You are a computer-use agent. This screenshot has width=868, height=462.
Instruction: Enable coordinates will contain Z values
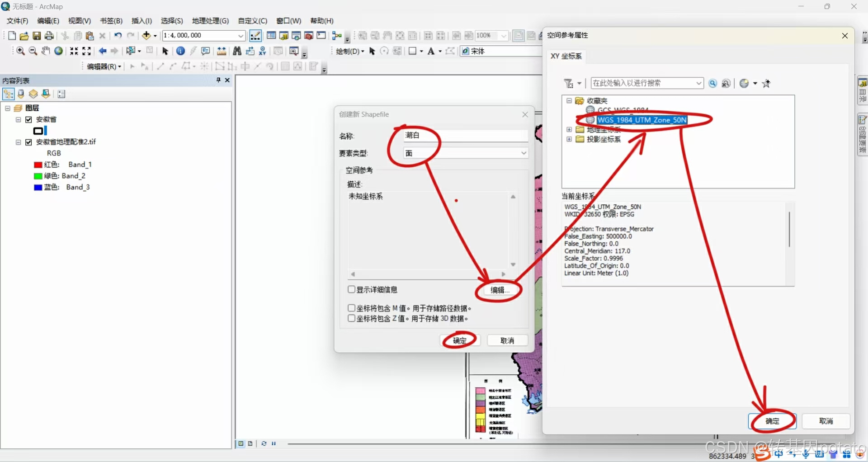click(351, 318)
